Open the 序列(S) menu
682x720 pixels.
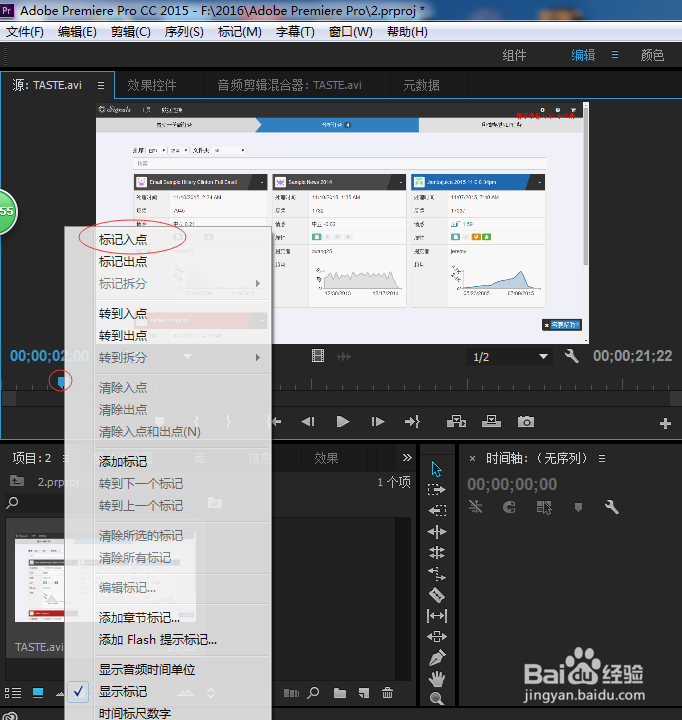point(184,32)
